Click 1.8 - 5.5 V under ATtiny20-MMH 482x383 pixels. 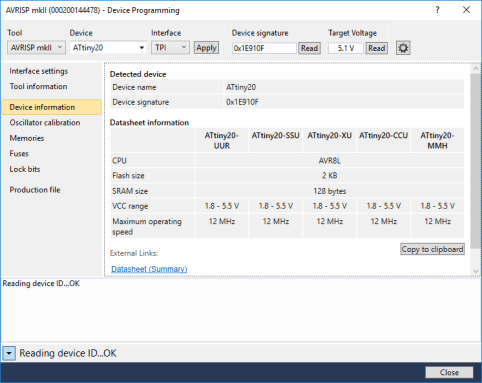[437, 206]
